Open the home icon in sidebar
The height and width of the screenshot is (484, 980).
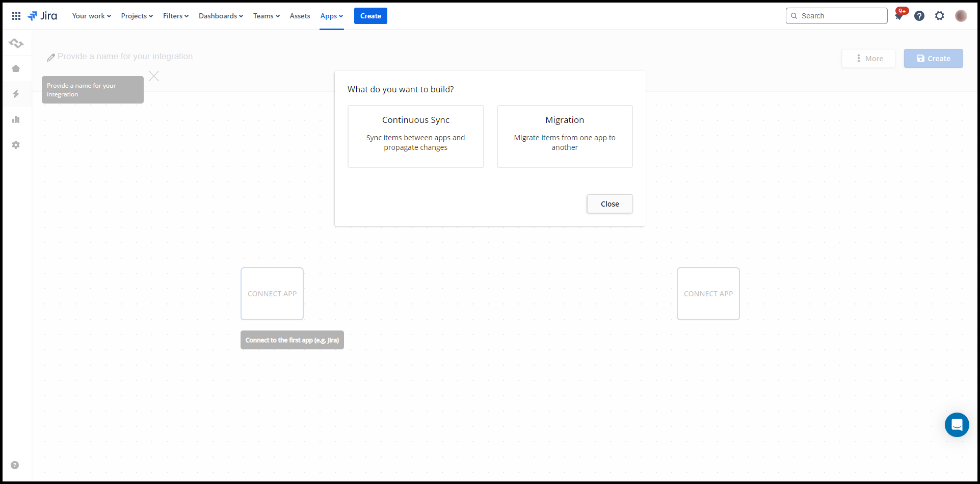(x=16, y=68)
